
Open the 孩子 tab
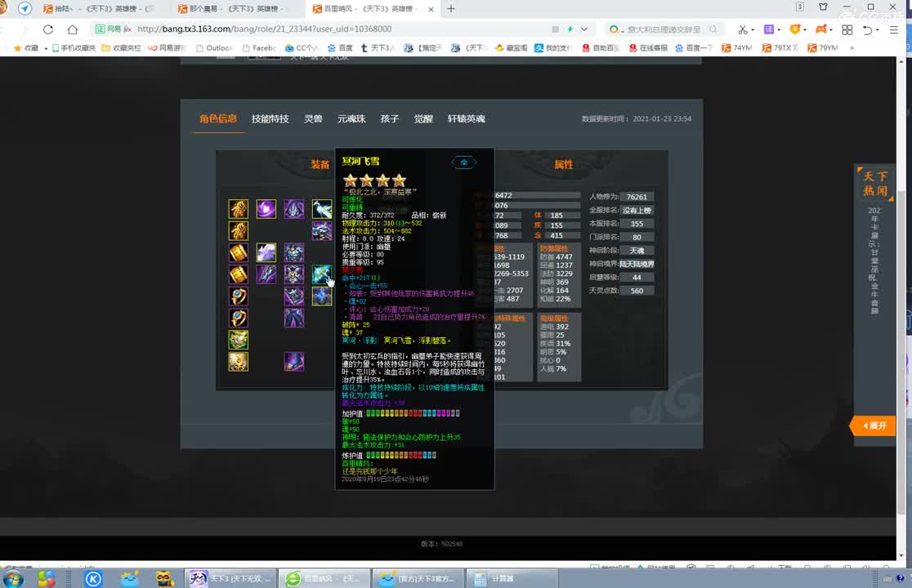pos(389,118)
